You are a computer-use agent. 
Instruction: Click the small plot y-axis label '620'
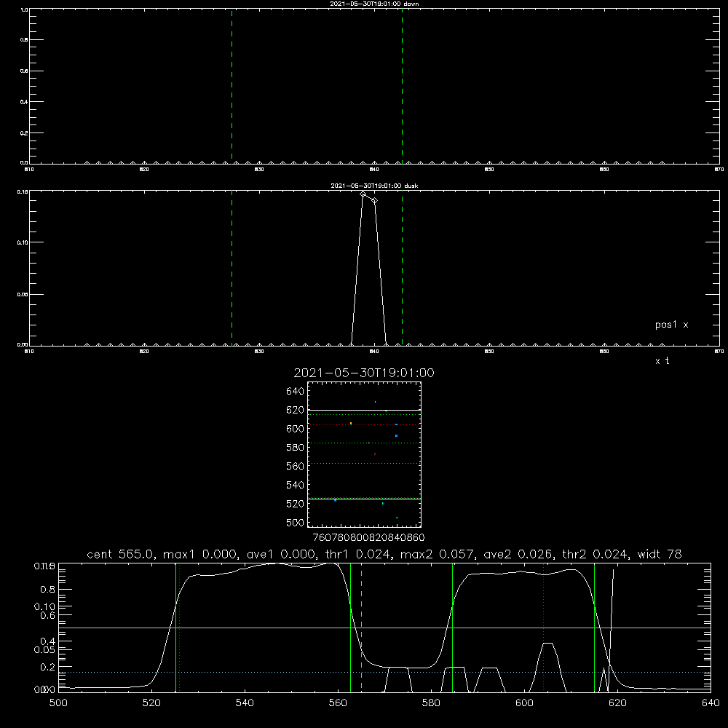point(296,410)
